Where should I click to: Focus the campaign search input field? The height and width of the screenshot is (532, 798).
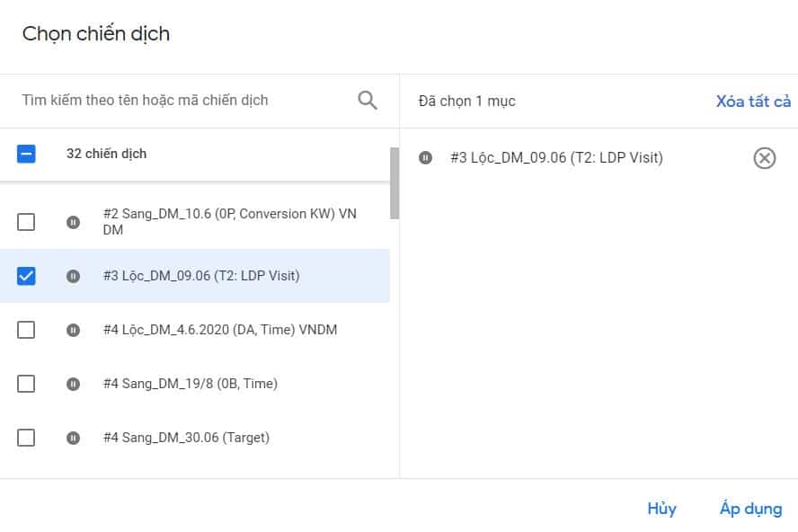pyautogui.click(x=180, y=100)
